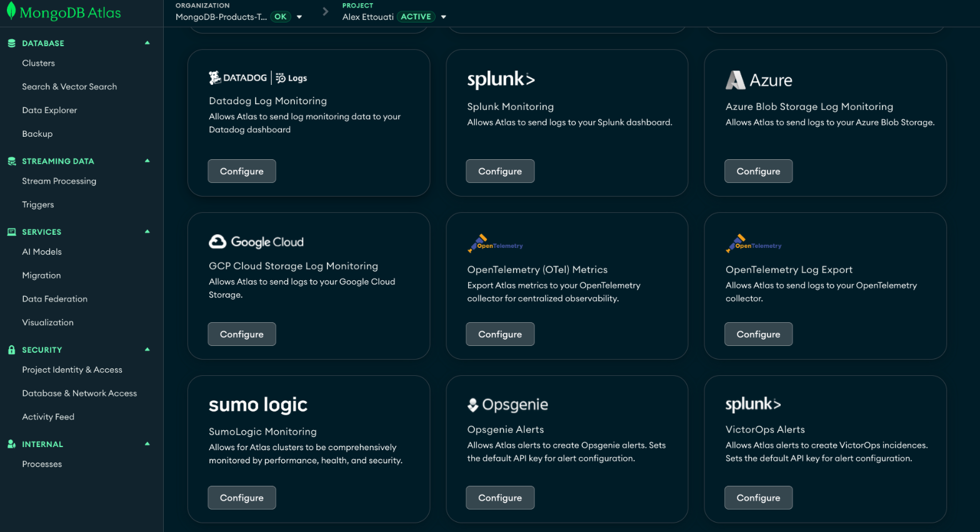Click the Alex Ettouati project name

pos(368,17)
